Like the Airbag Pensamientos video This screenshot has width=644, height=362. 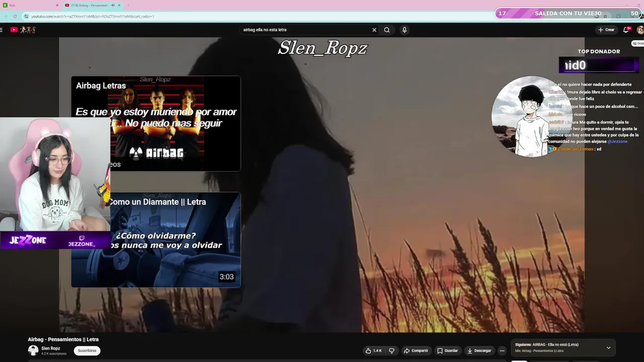tap(373, 350)
